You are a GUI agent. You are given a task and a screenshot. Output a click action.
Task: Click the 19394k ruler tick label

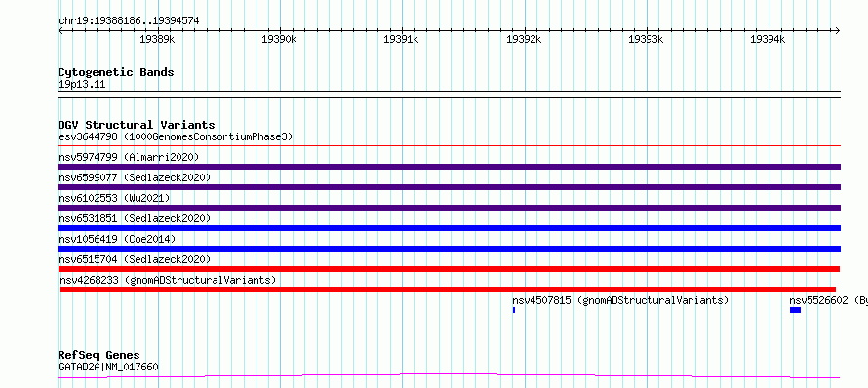pos(768,39)
